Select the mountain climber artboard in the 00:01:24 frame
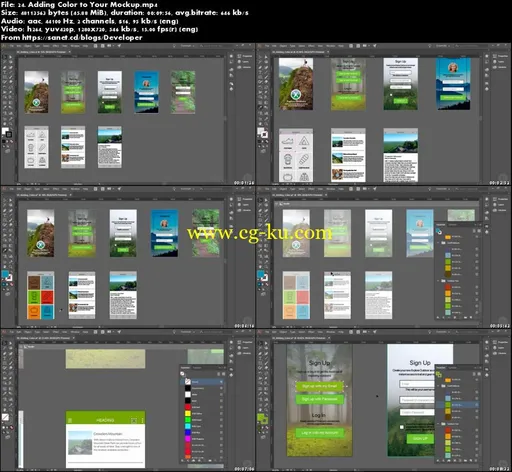Viewport: 512px width, 472px height. 36,92
